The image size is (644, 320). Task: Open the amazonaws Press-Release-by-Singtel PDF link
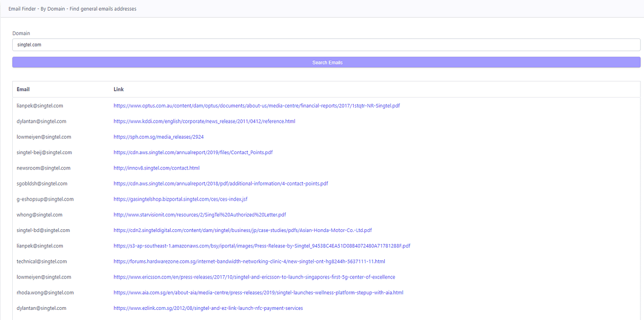click(262, 246)
